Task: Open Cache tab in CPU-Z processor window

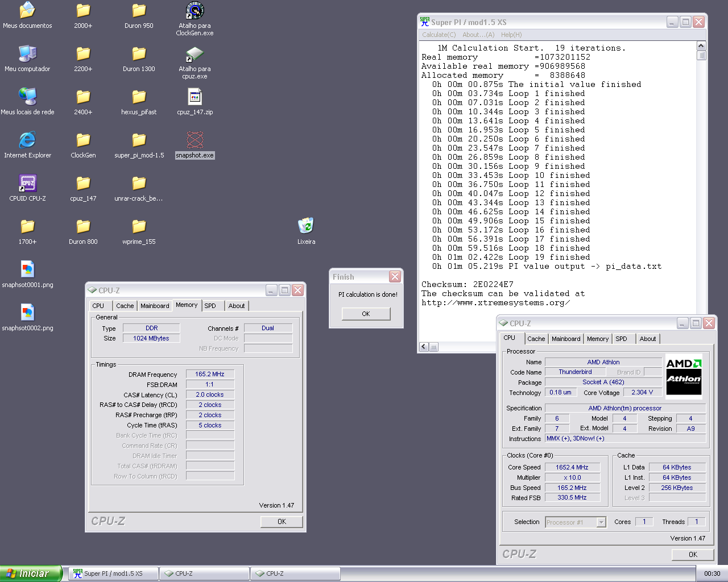Action: pos(536,339)
